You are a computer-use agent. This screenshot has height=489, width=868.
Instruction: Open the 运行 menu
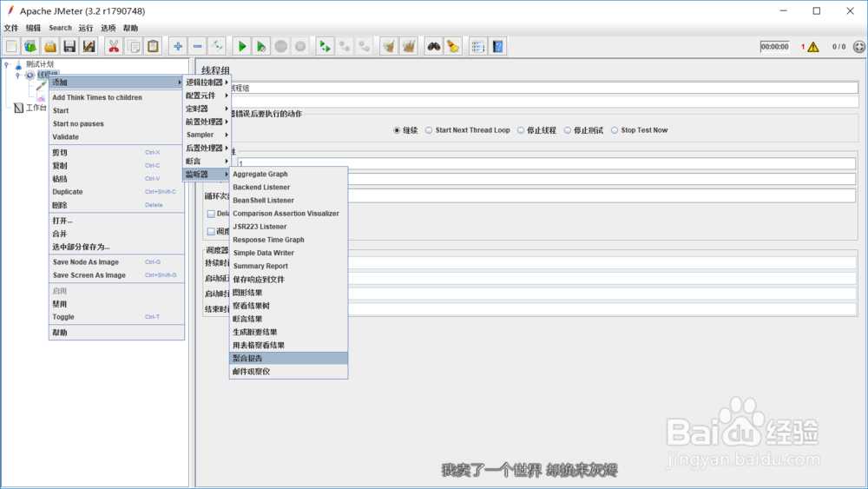click(86, 28)
